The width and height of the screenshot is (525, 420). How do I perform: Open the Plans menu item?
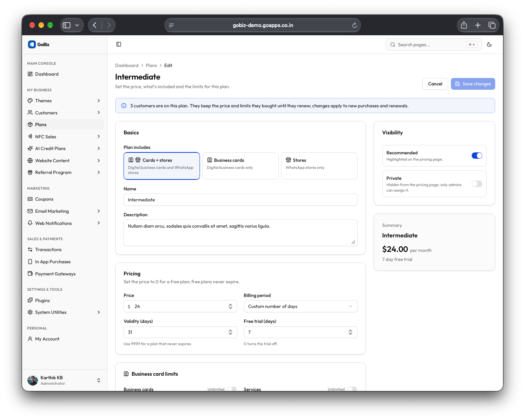point(65,125)
